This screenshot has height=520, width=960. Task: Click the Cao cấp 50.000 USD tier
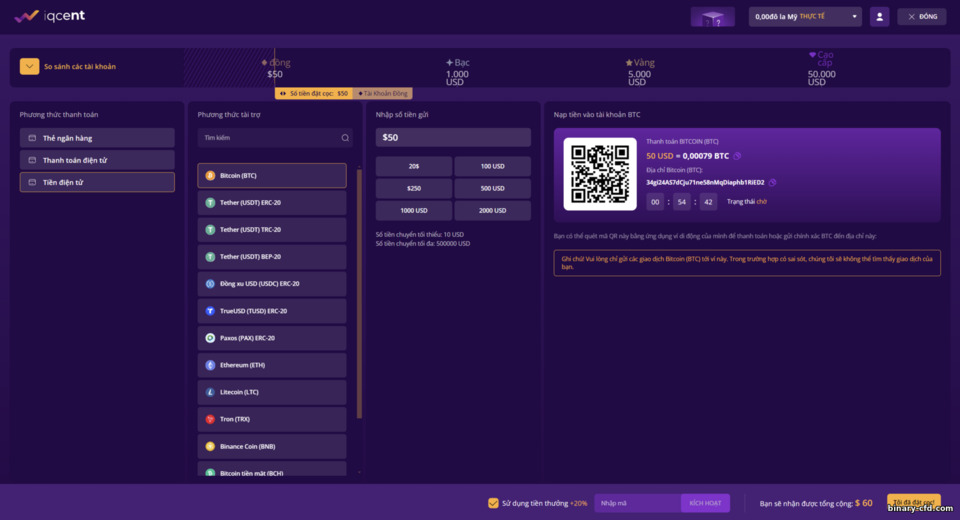point(821,68)
